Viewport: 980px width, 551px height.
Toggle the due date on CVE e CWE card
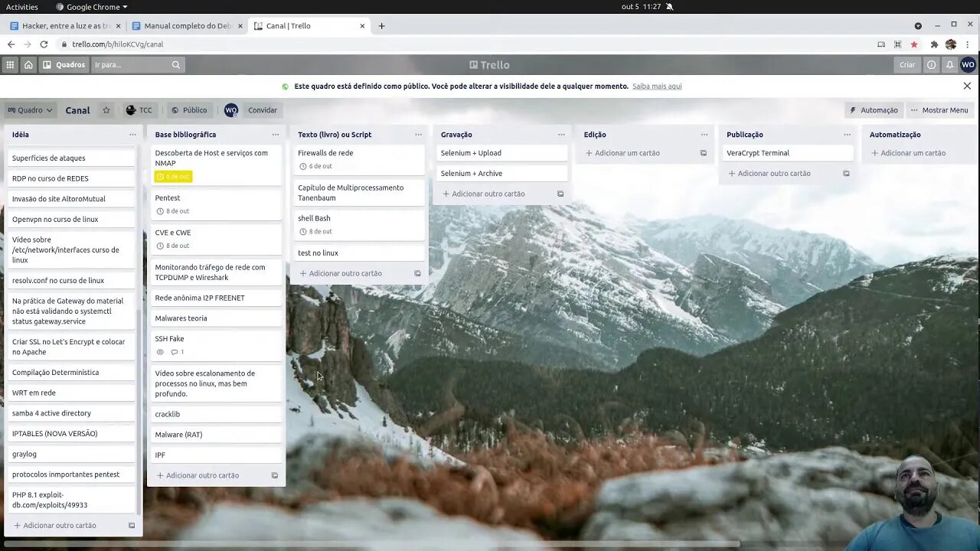click(173, 246)
